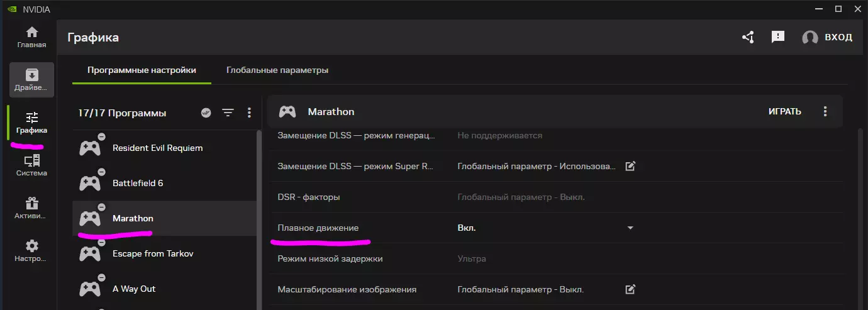Open the Графика sidebar section

click(x=31, y=123)
